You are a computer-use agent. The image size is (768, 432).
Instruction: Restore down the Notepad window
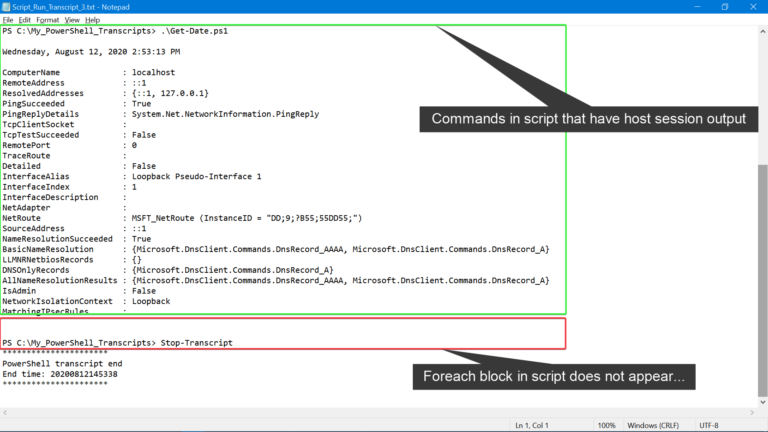tap(725, 7)
